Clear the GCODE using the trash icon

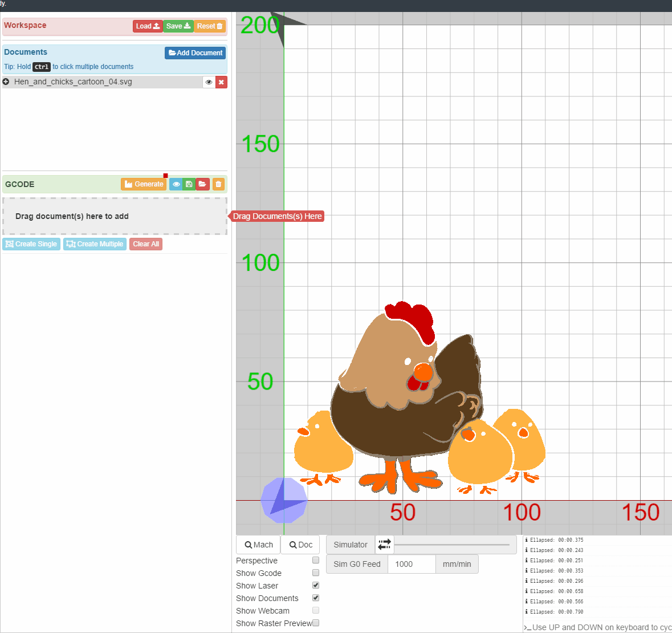(x=218, y=184)
